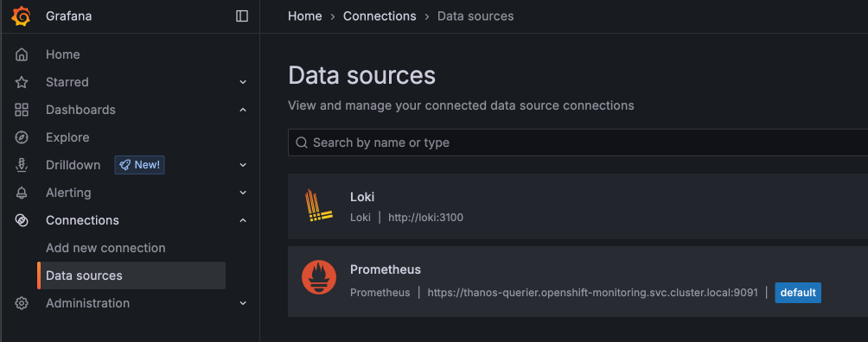Click the Administration gear icon
The height and width of the screenshot is (342, 868).
pos(22,303)
